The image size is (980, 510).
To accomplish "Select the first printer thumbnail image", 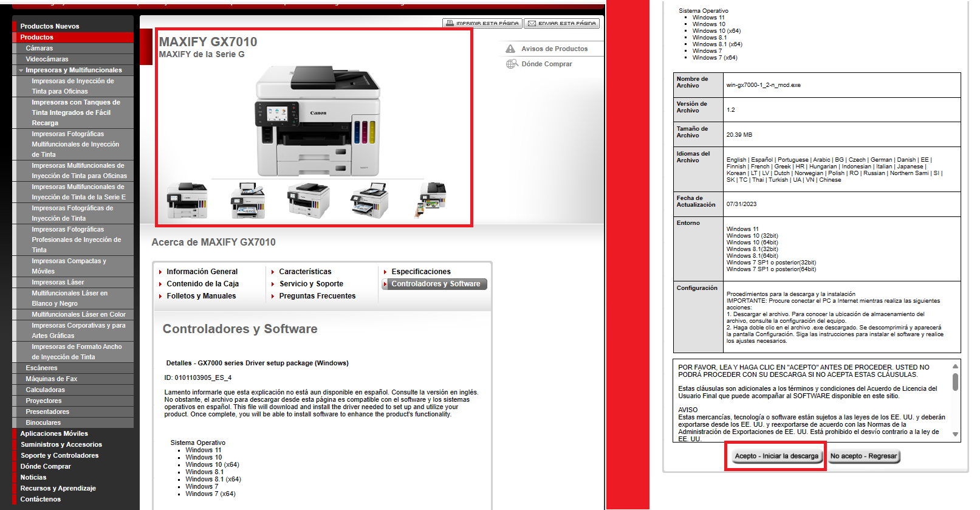I will click(x=187, y=200).
